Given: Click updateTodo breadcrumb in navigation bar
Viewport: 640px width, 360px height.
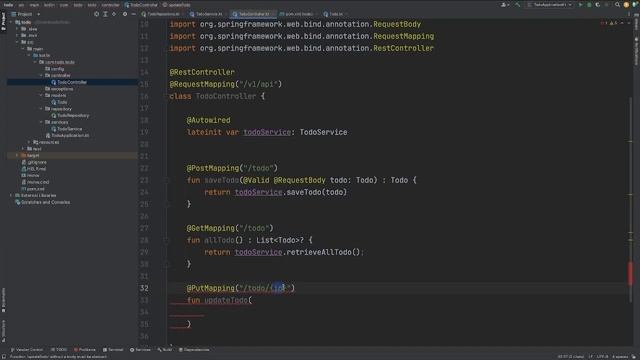Looking at the screenshot, I should coord(177,5).
